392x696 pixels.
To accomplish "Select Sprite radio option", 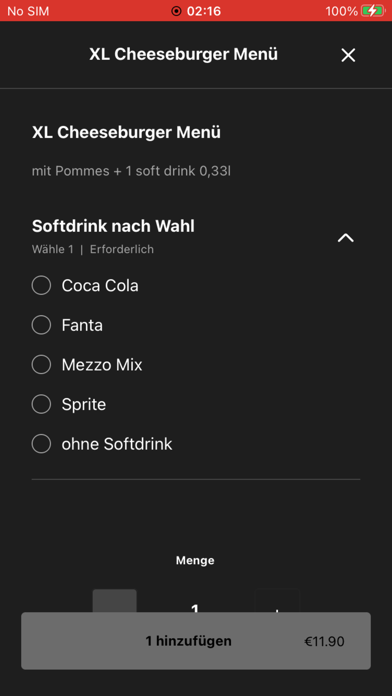I will 41,404.
